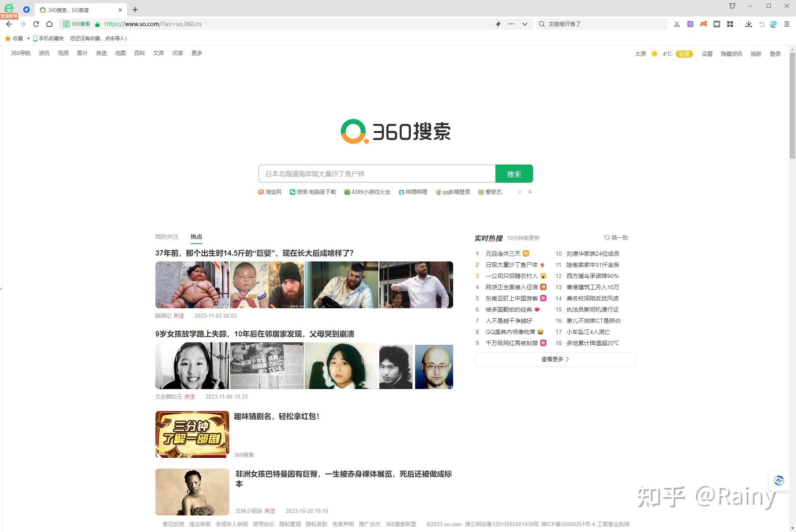Open 淘宝网 quick link
The height and width of the screenshot is (532, 796).
pos(269,192)
